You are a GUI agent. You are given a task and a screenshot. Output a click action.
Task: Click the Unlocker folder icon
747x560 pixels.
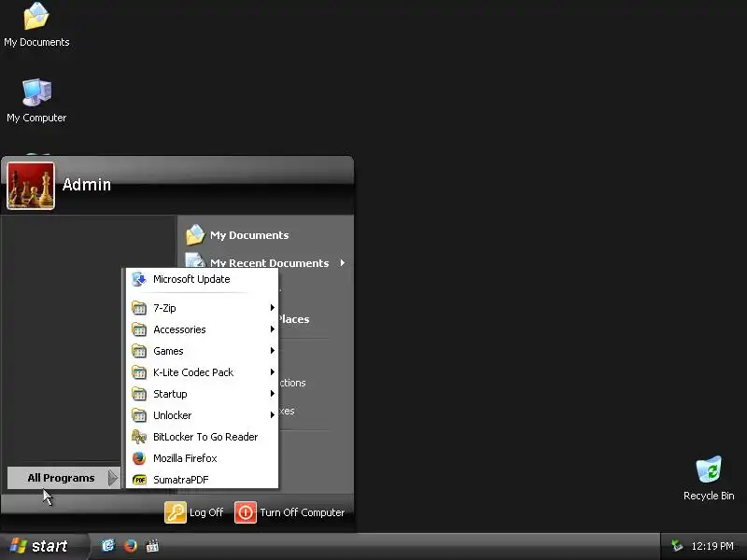[138, 415]
